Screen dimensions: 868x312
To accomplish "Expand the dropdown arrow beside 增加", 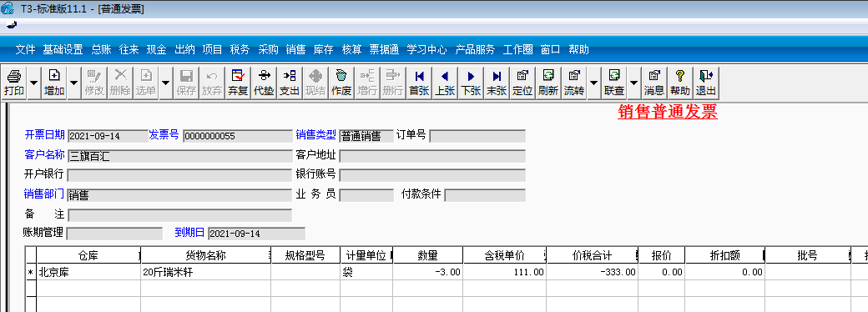I will pos(74,83).
